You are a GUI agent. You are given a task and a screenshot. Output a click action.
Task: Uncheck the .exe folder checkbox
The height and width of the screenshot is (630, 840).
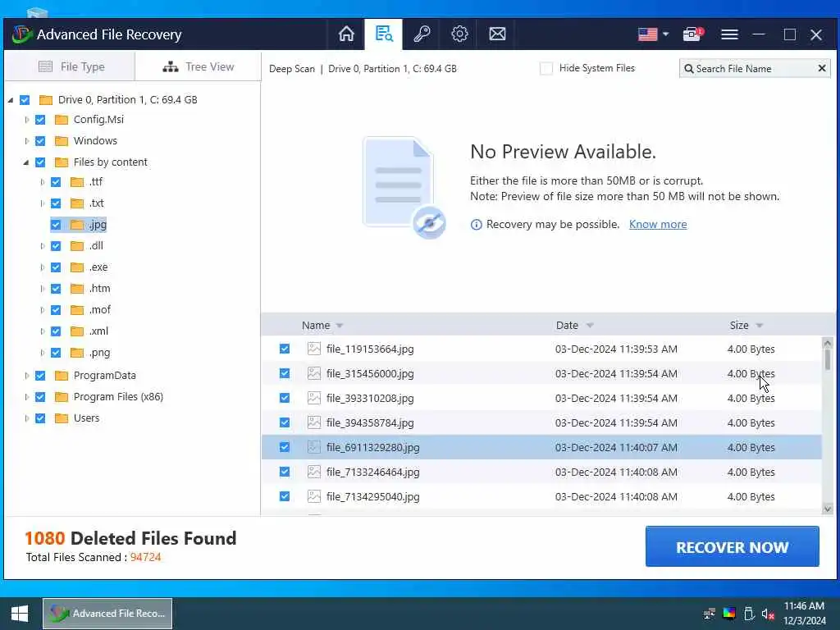[56, 267]
